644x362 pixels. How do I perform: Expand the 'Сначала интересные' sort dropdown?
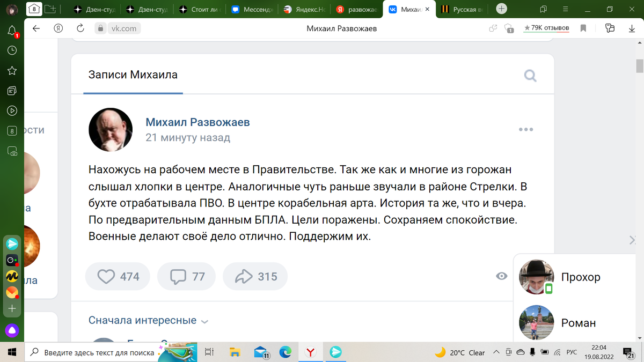click(x=146, y=320)
